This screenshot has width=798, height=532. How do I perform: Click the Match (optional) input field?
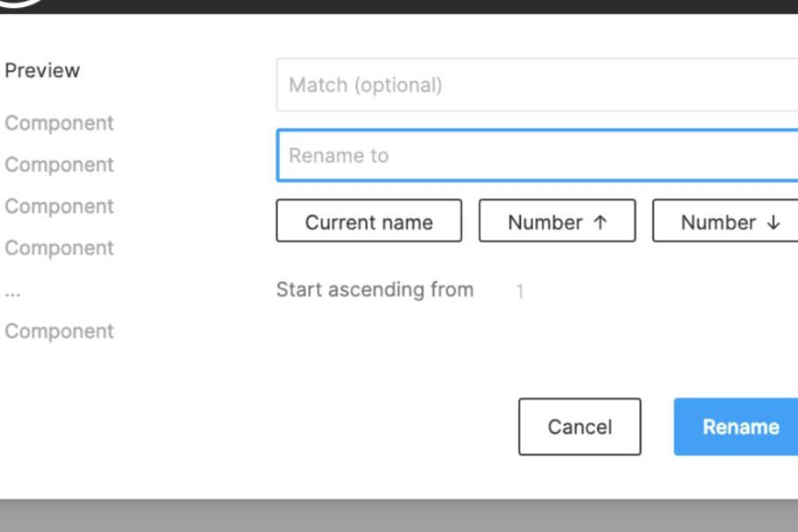tap(537, 85)
